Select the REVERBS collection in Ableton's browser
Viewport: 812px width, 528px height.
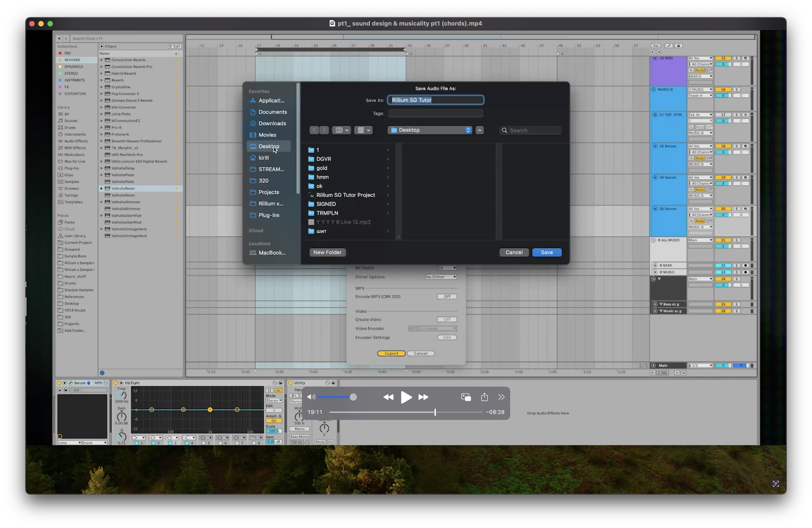pos(76,60)
